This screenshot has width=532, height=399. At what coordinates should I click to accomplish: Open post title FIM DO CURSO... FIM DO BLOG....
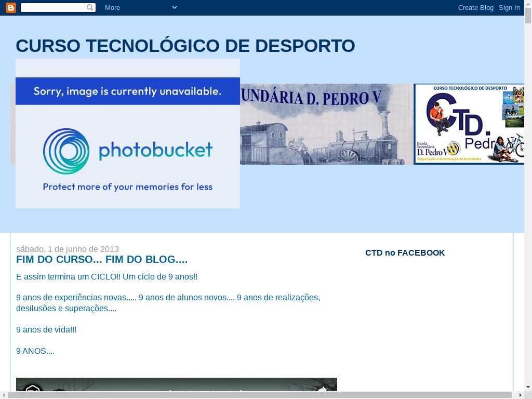coord(102,260)
